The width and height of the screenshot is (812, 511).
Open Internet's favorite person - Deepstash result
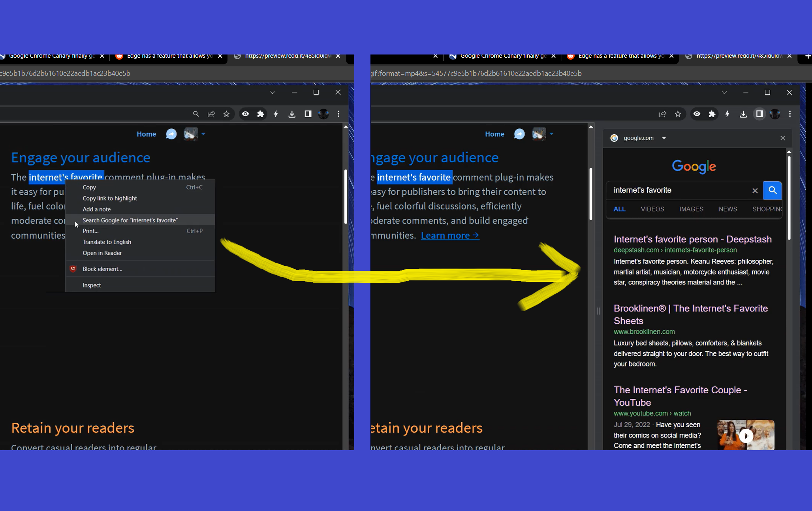[x=692, y=239]
